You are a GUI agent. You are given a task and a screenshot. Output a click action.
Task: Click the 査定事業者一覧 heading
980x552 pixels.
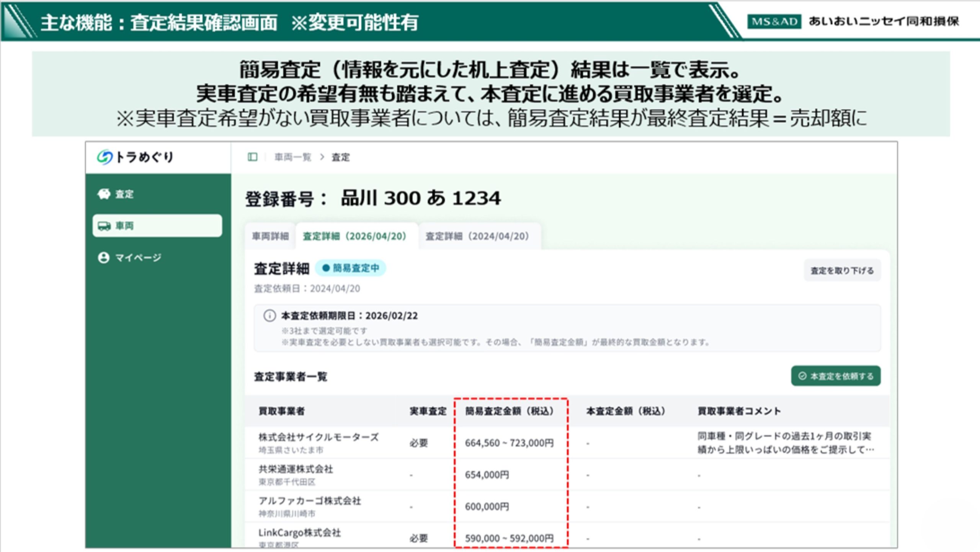[291, 377]
